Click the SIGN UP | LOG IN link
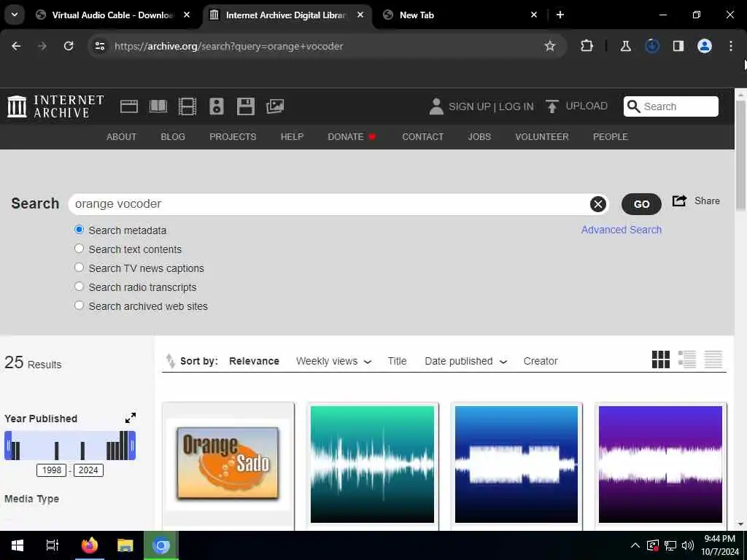This screenshot has height=560, width=747. tap(491, 106)
